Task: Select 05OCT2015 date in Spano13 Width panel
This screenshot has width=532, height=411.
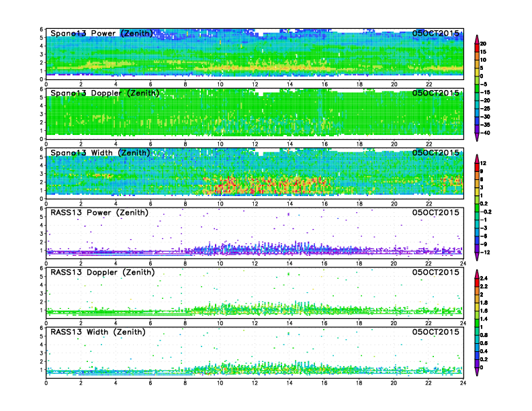Action: (x=436, y=152)
